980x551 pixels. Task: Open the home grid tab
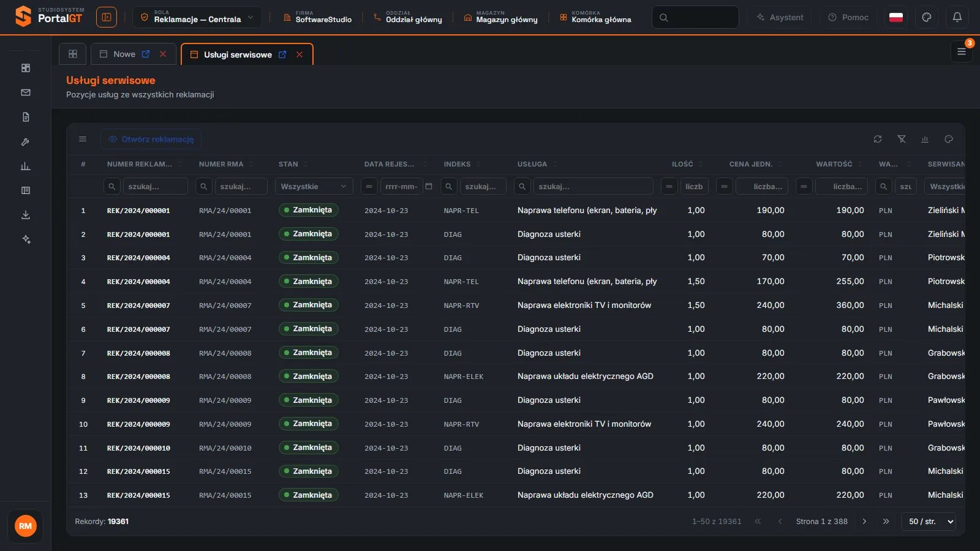[73, 54]
